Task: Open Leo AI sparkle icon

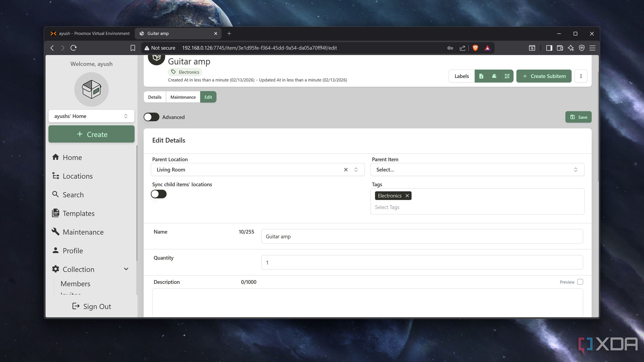Action: pos(571,48)
